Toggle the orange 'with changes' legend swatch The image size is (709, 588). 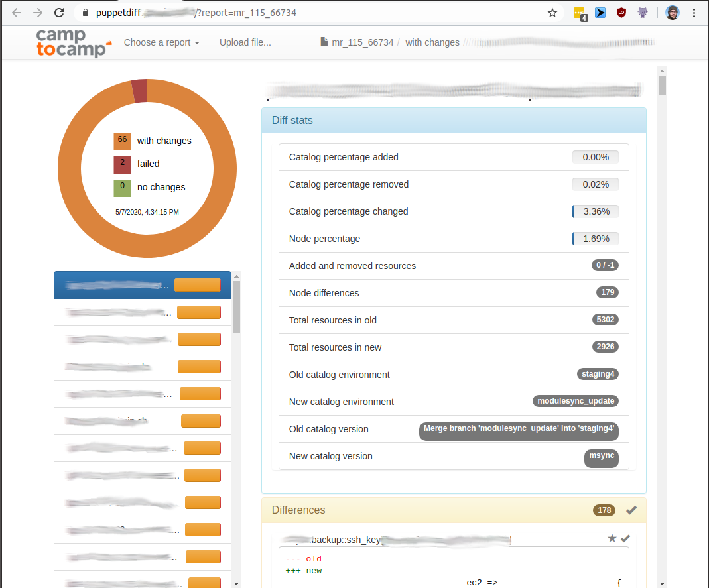(x=122, y=141)
